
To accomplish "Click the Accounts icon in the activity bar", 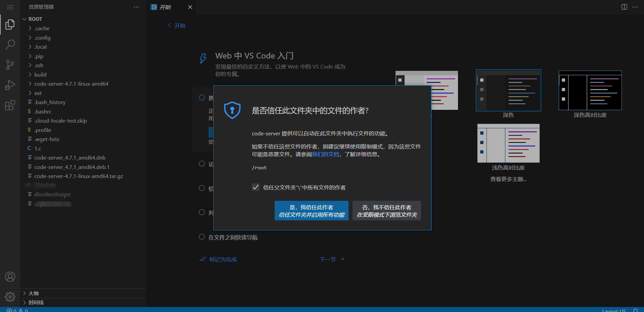I will [x=10, y=277].
